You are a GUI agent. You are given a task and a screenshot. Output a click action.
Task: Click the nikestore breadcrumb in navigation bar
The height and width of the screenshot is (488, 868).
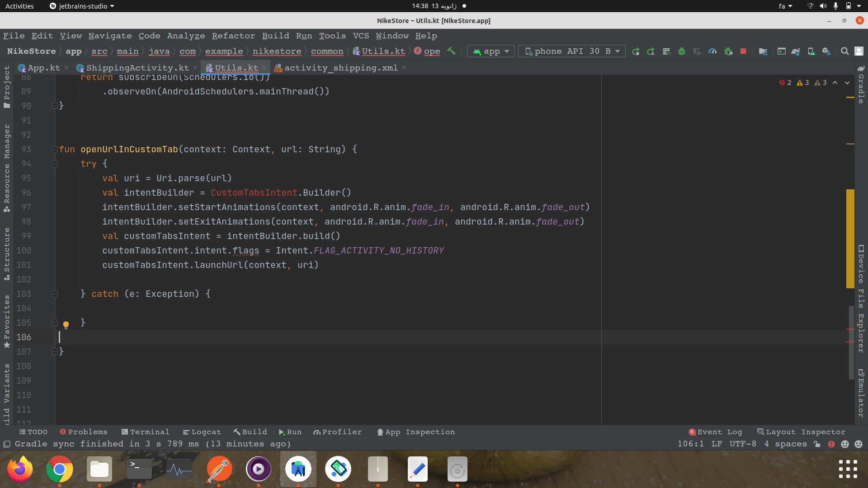[x=277, y=52]
